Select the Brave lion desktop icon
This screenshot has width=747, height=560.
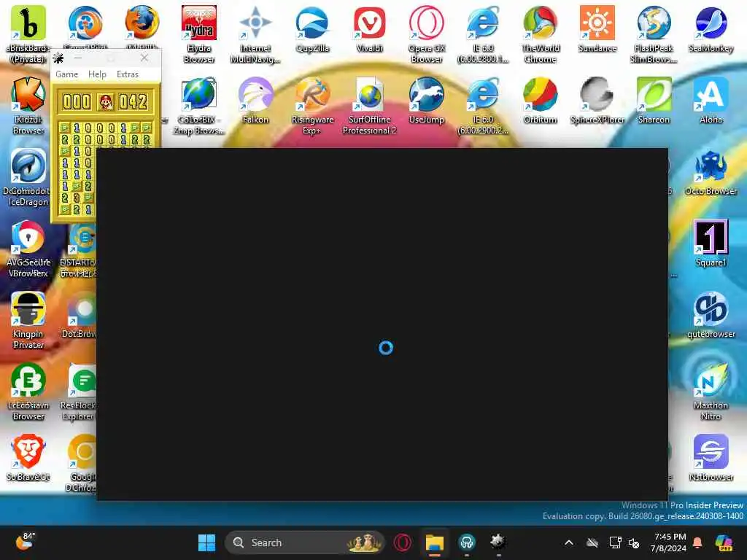pyautogui.click(x=28, y=457)
